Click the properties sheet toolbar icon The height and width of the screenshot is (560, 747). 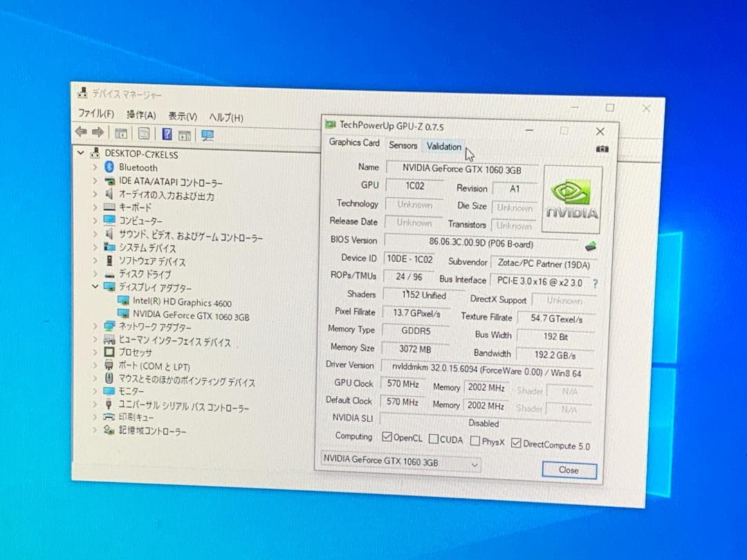click(143, 134)
